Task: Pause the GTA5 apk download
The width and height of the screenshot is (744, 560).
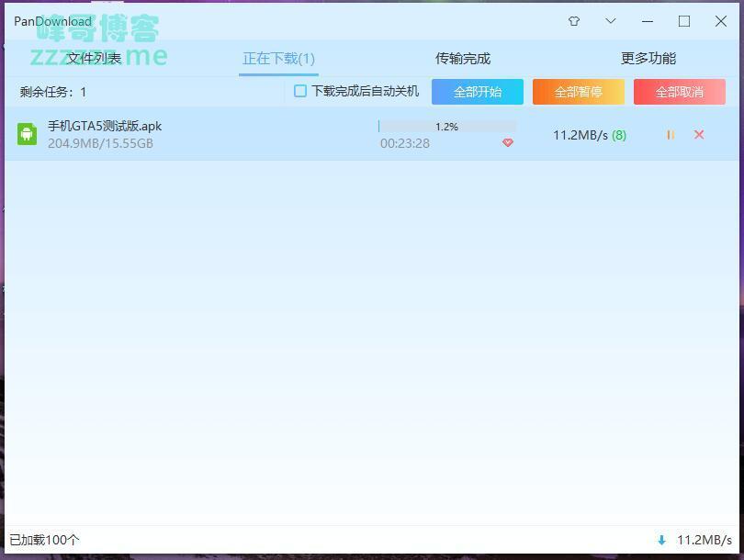Action: pos(671,135)
